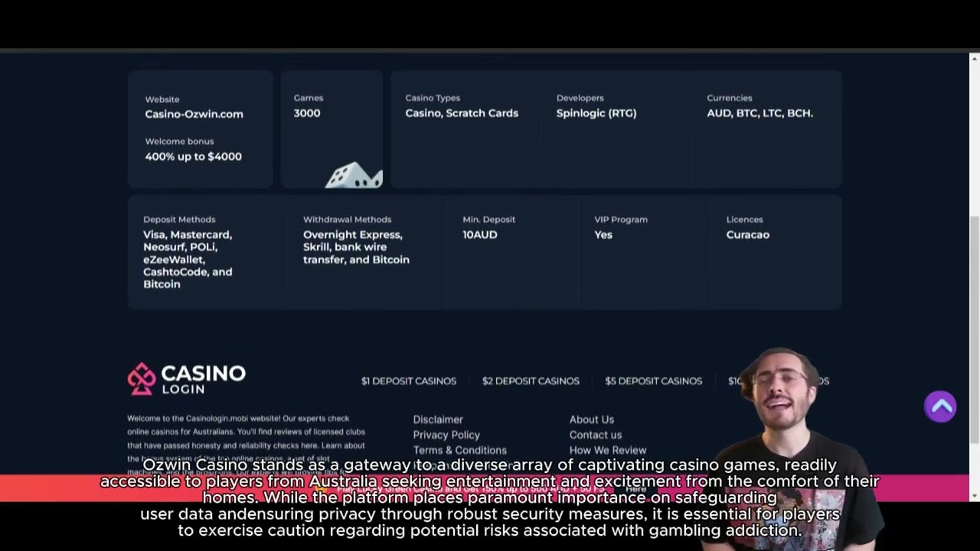Image resolution: width=980 pixels, height=551 pixels.
Task: Open the Contact us footer link
Action: (x=596, y=435)
